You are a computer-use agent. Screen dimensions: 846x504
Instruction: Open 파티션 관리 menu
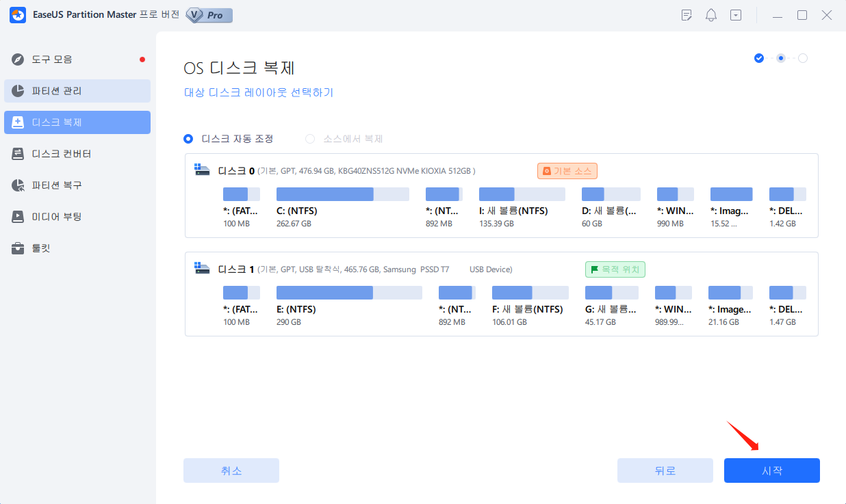click(x=77, y=91)
